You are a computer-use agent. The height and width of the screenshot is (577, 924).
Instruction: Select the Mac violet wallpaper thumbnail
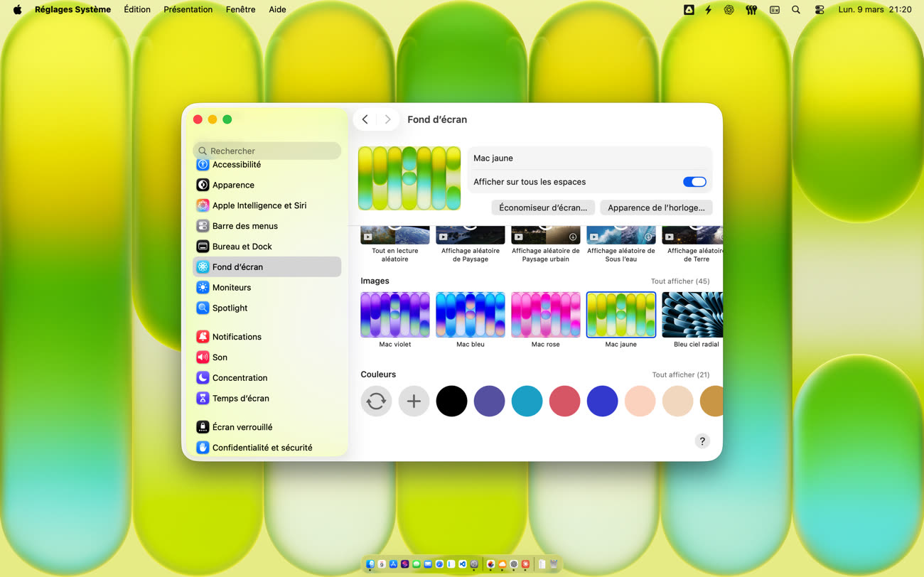coord(394,315)
